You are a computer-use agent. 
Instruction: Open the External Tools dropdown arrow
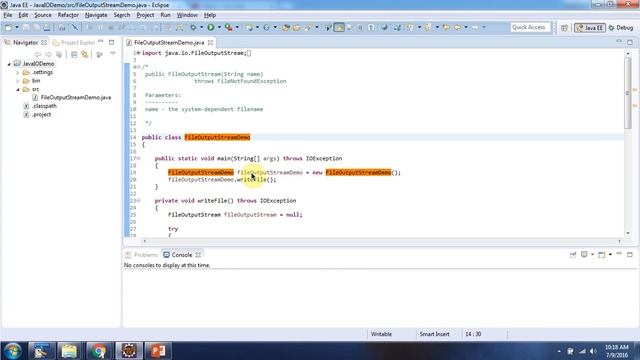237,27
